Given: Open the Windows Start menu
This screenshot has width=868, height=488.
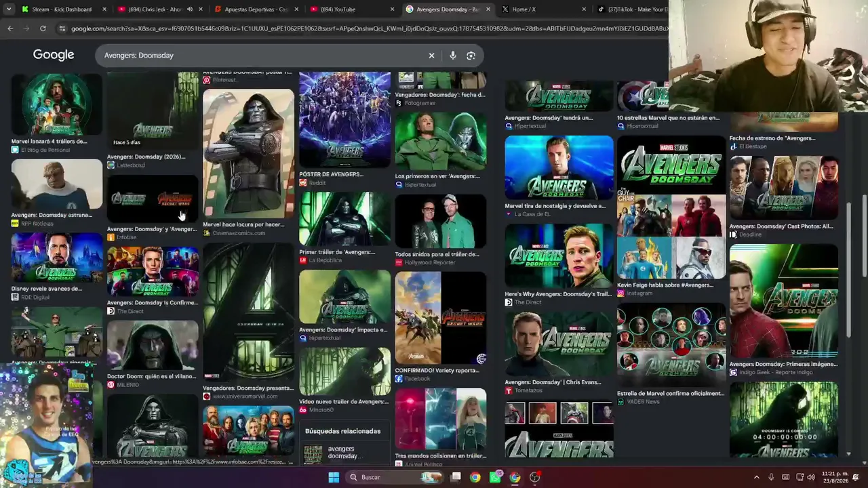Looking at the screenshot, I should click(334, 477).
